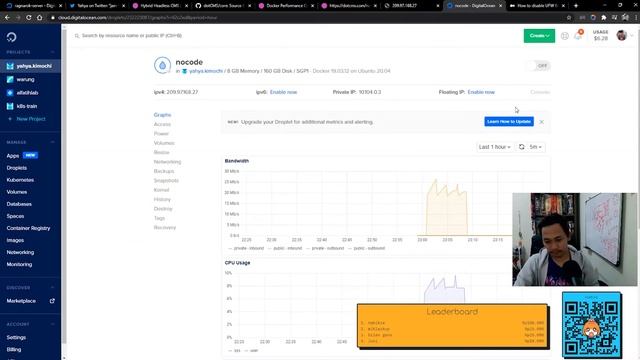Select the Kernel tab
Screen dimensions: 640x360
pos(161,190)
